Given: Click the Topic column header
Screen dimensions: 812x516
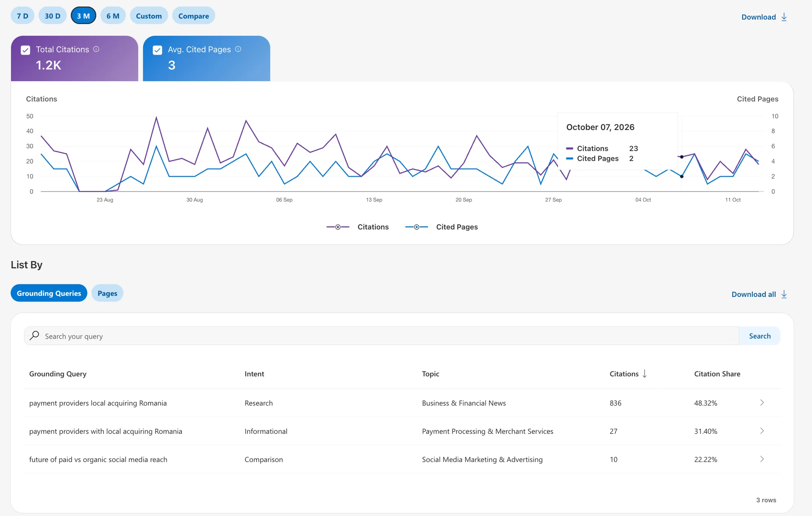Looking at the screenshot, I should point(430,374).
